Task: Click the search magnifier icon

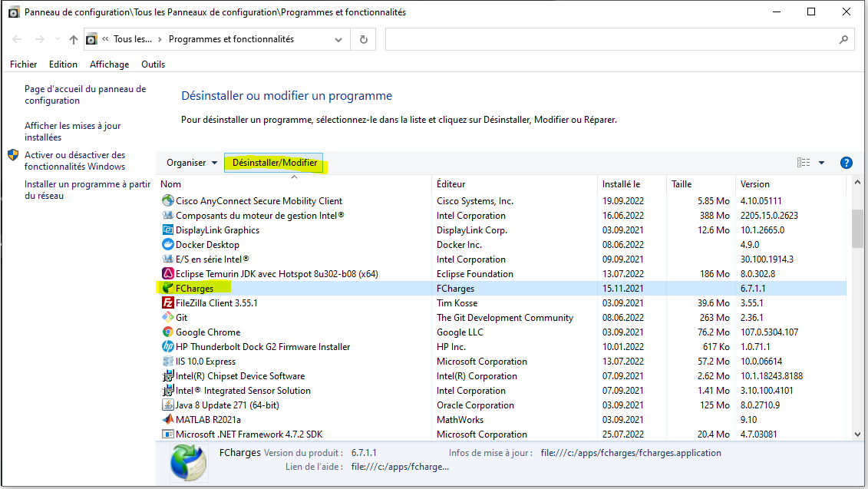Action: pyautogui.click(x=843, y=39)
